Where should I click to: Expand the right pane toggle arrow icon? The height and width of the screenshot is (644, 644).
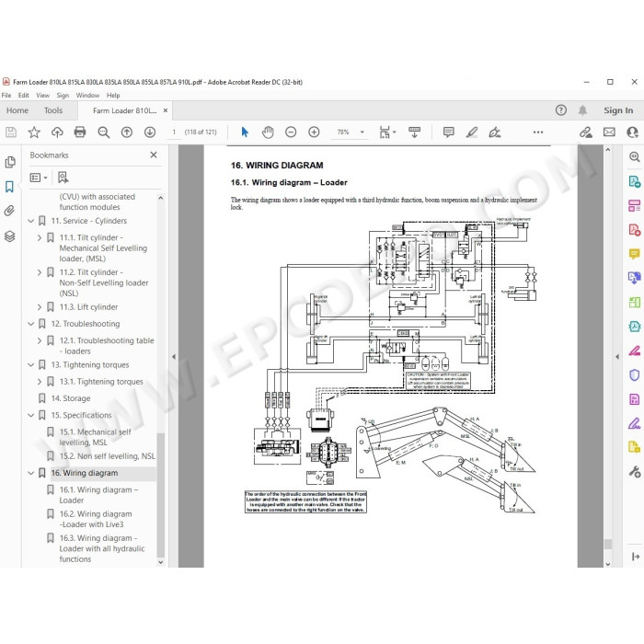tap(635, 557)
